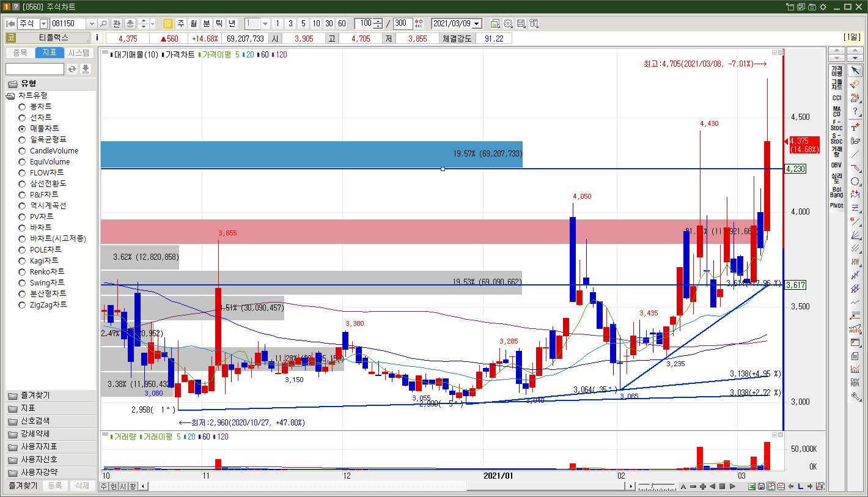Image resolution: width=868 pixels, height=497 pixels.
Task: Select the arrow cursor tool
Action: point(855,72)
